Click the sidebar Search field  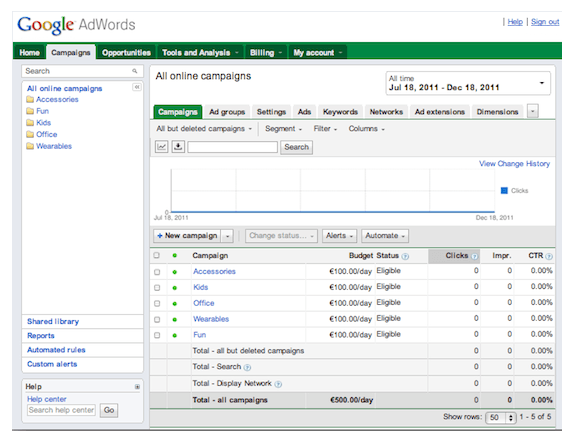82,71
